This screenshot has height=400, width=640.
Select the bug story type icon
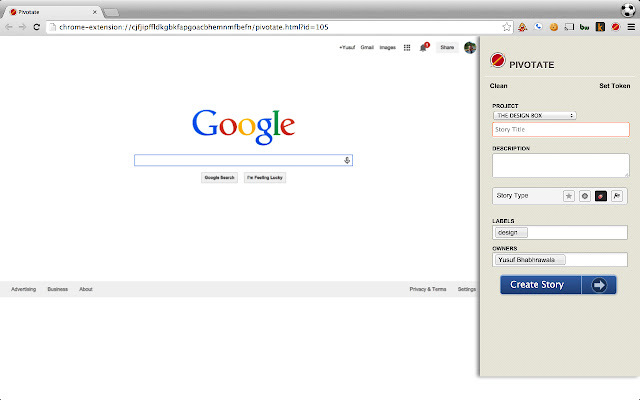click(x=601, y=196)
